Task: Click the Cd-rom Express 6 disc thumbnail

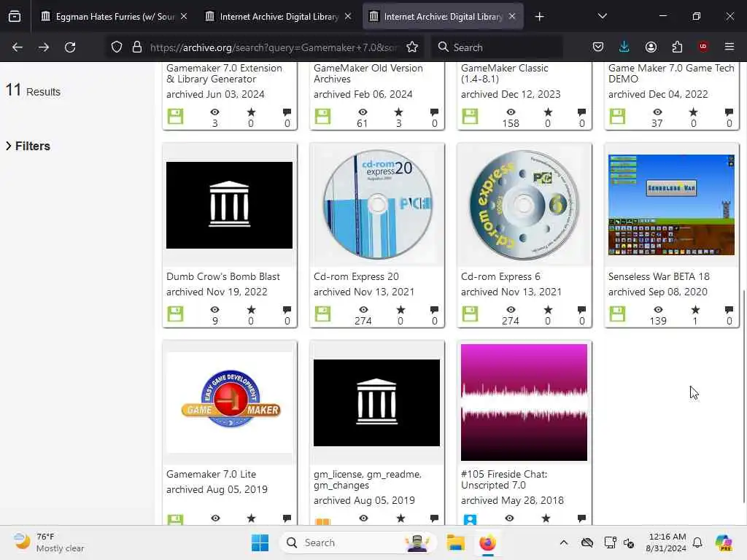Action: [x=524, y=205]
